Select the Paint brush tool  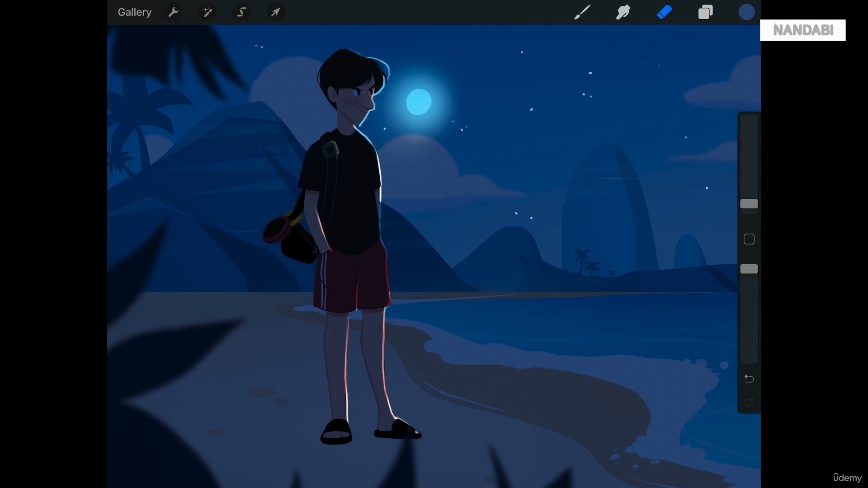pos(582,12)
